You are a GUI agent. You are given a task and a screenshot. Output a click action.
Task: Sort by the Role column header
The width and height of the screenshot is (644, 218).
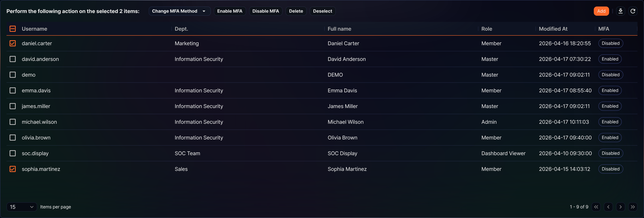pyautogui.click(x=486, y=29)
